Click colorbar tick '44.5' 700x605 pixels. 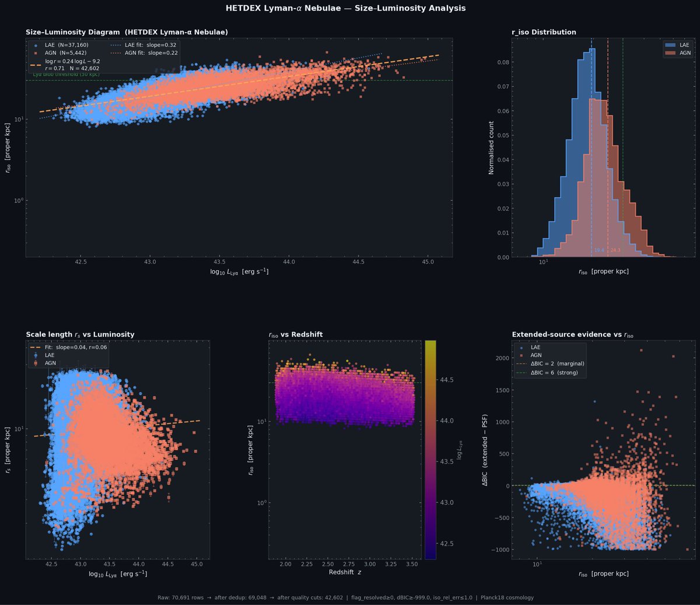[x=447, y=380]
